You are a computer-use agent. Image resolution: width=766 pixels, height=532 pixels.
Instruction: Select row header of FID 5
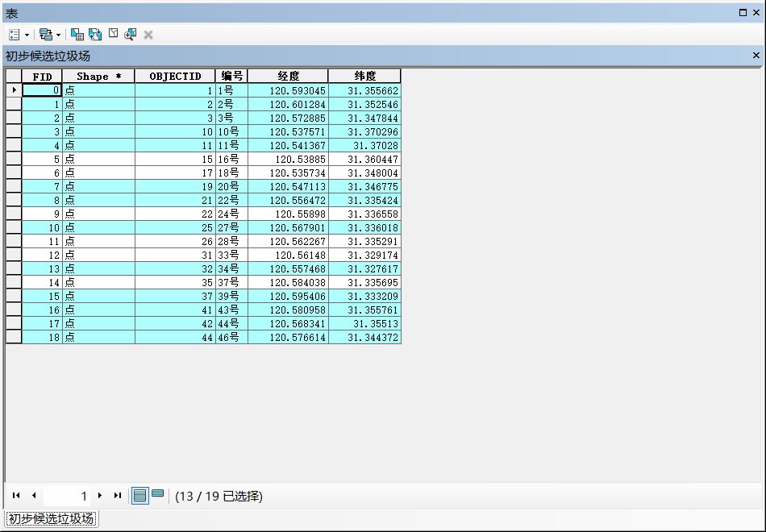(14, 159)
